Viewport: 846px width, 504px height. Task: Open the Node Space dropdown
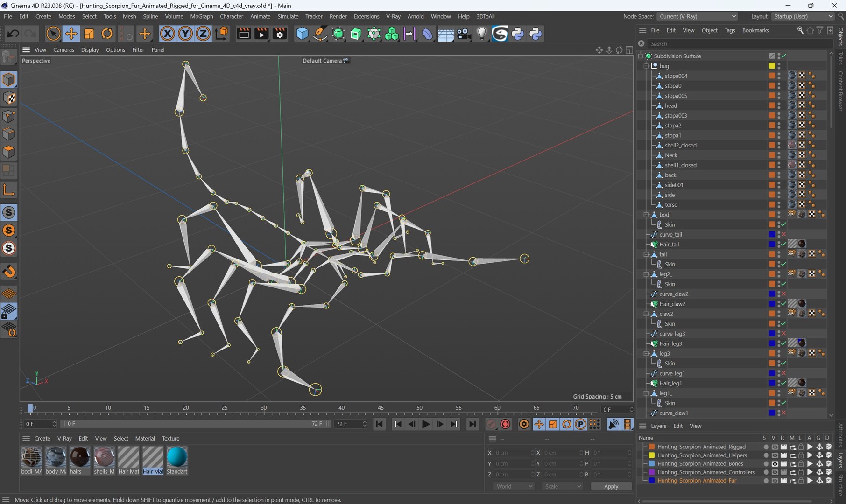point(698,16)
